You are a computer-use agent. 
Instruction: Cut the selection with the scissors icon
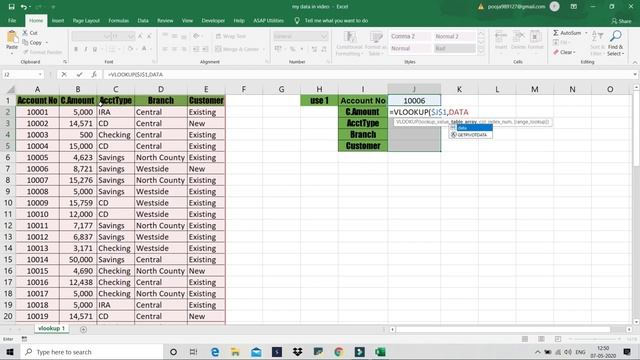25,33
